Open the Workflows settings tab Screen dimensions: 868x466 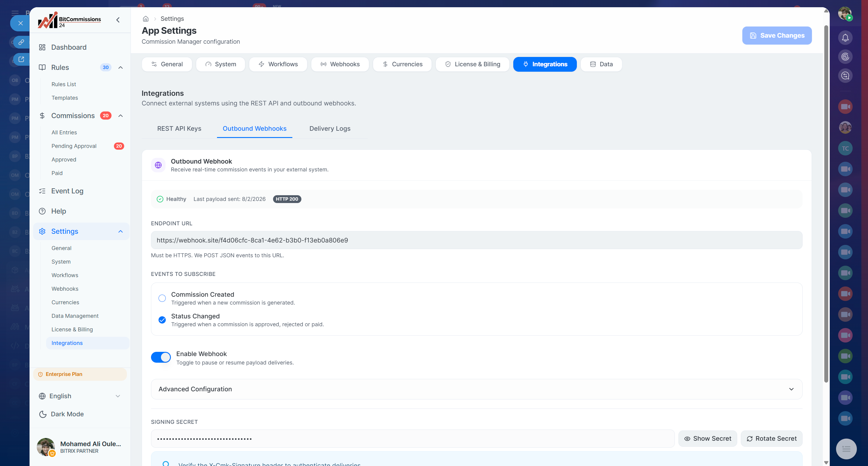pos(278,64)
